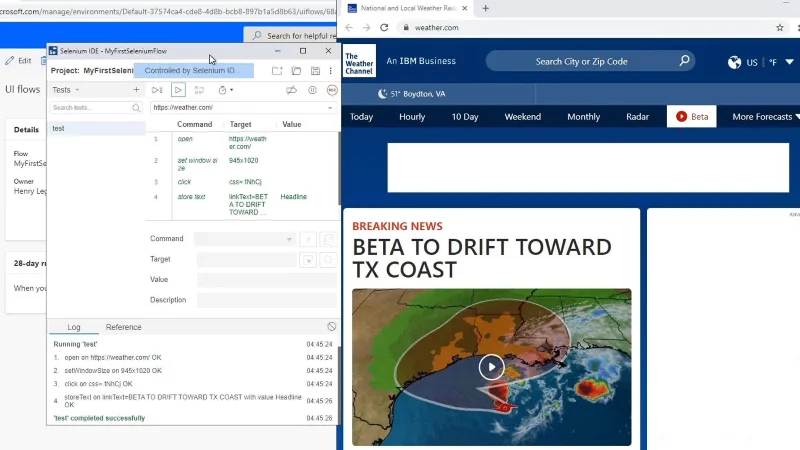
Task: Open Selenium IDE more options menu
Action: click(331, 71)
